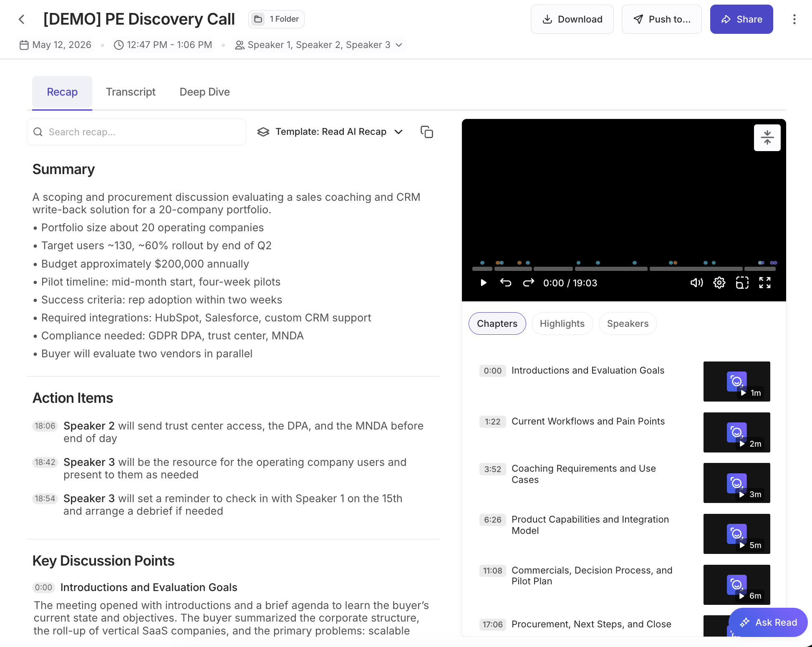Viewport: 812px width, 647px height.
Task: Share this meeting report
Action: (741, 19)
